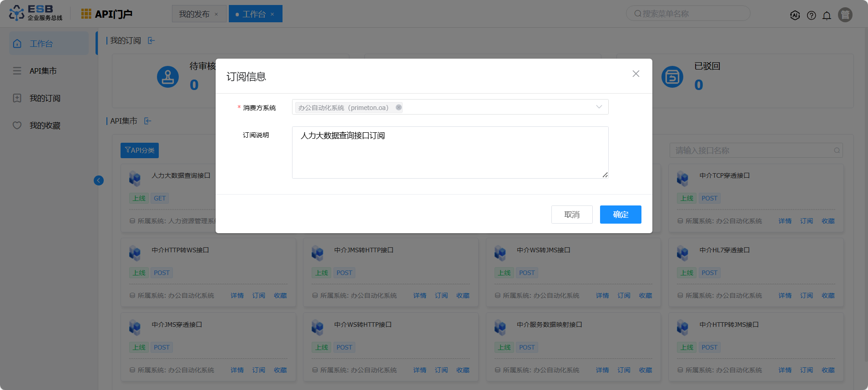Click the 我的订阅 section jump icon
Viewport: 868px width, 390px height.
click(x=151, y=41)
